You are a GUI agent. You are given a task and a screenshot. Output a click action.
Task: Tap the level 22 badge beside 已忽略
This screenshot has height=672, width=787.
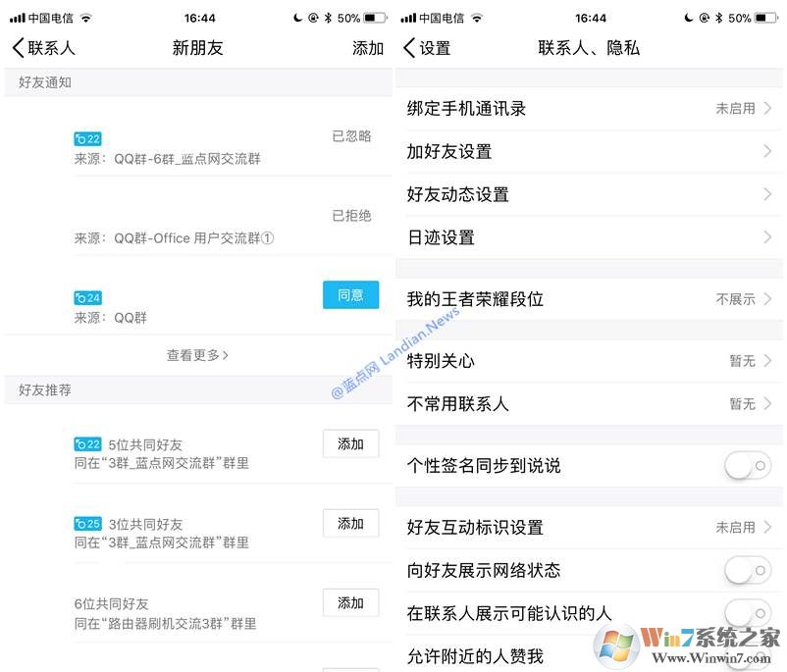[x=88, y=139]
